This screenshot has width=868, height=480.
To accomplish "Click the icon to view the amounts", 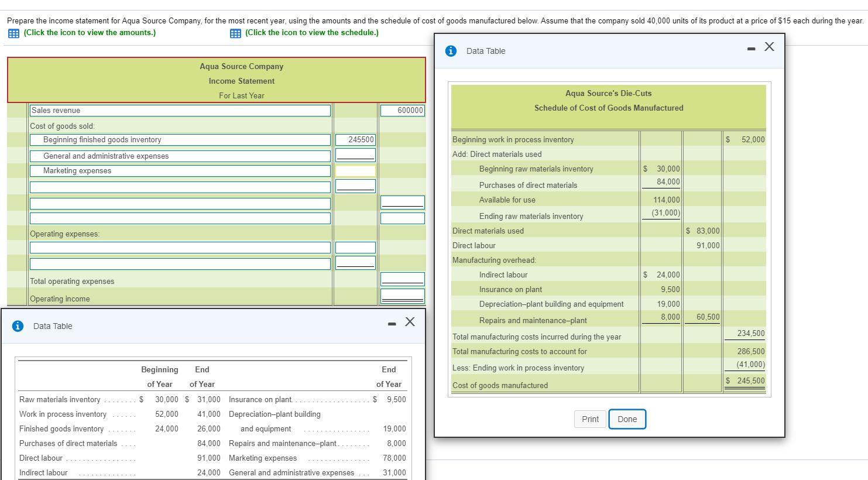I will coord(13,33).
